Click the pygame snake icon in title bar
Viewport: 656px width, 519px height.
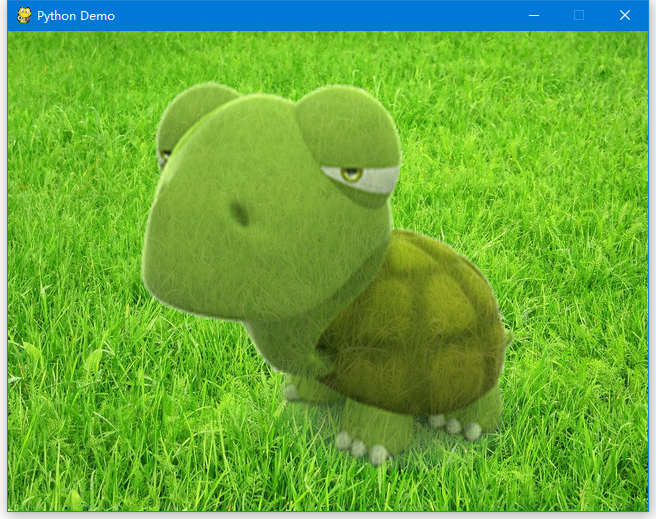[24, 15]
